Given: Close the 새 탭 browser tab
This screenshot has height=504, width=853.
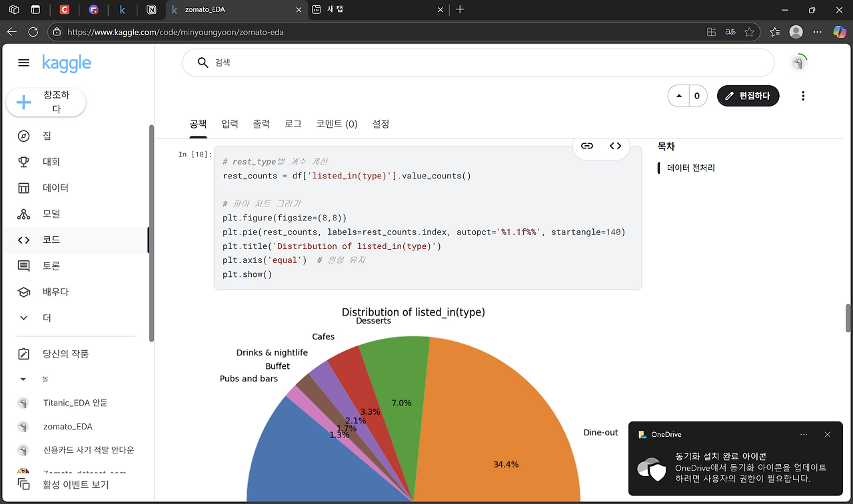Looking at the screenshot, I should 440,10.
